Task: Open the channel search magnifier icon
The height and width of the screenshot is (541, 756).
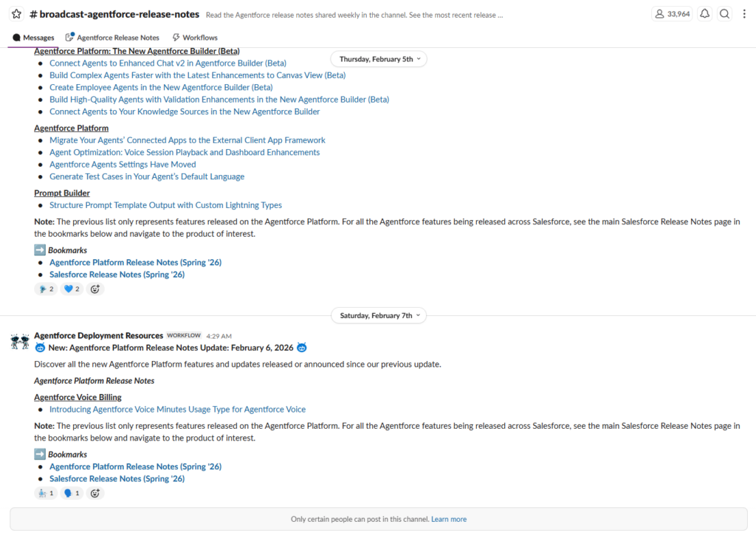Action: (725, 14)
